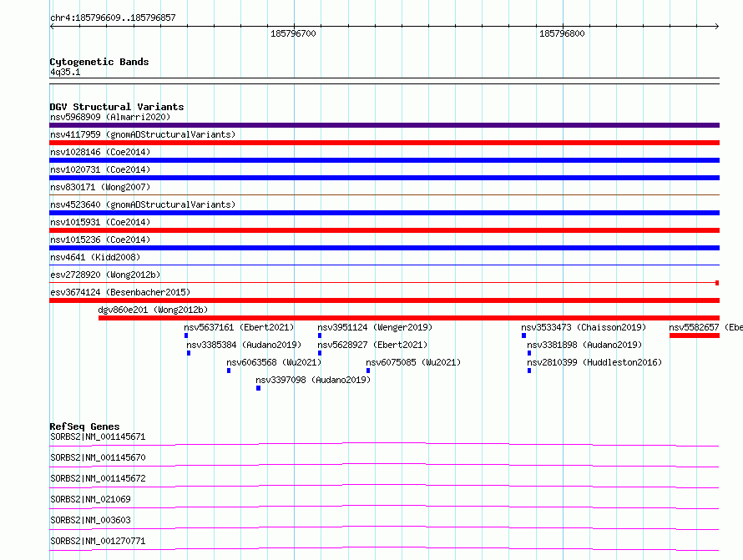Viewport: 743px width, 560px height.
Task: Open SORBS2|NM_001145671 gene label
Action: 98,436
